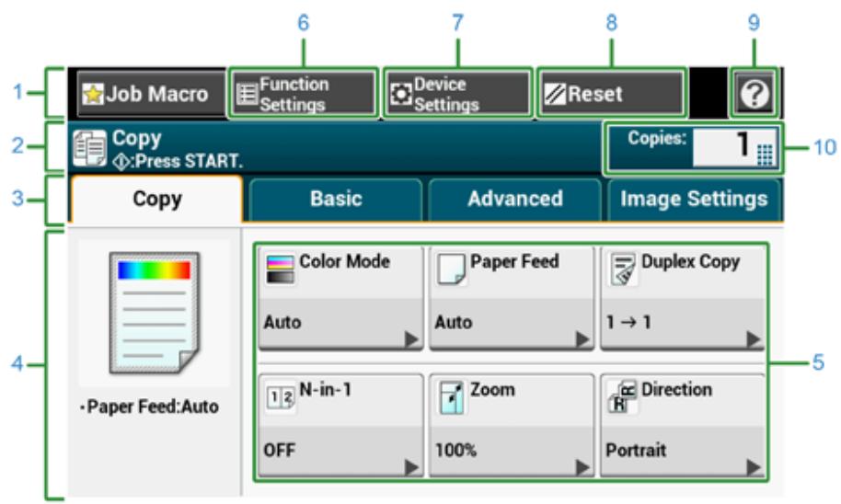841x504 pixels.
Task: Click the Device Settings gear icon
Action: coord(401,95)
